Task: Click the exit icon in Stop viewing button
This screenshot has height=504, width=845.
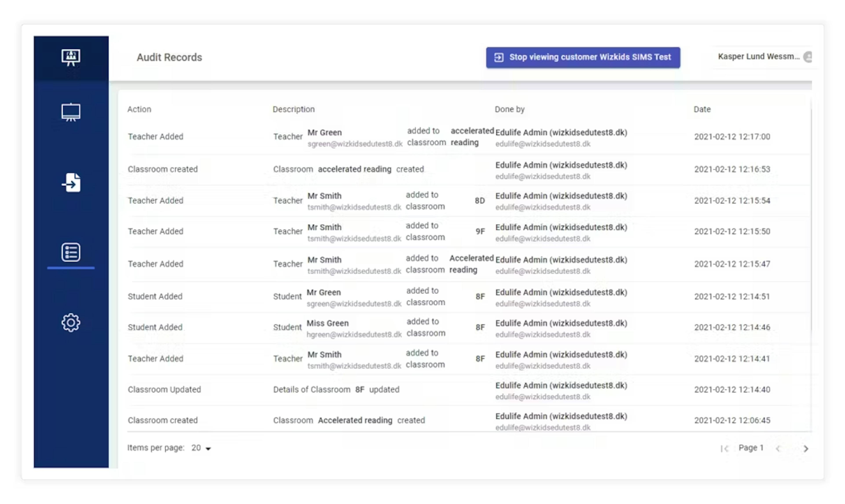Action: [x=499, y=57]
